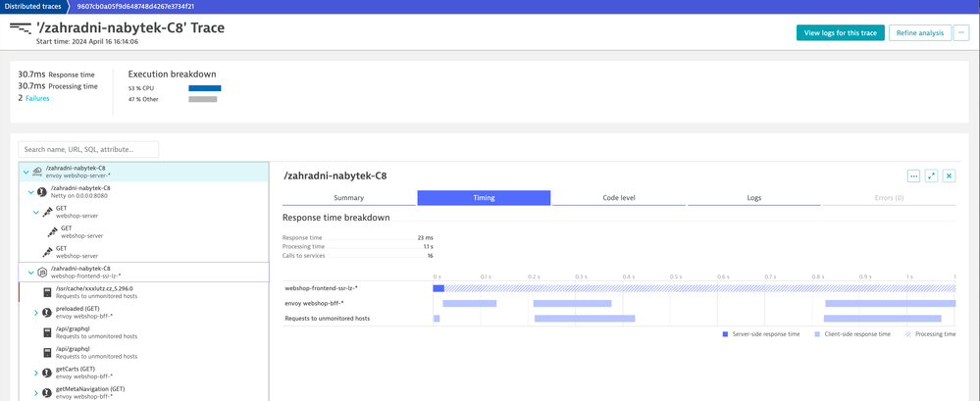
Task: Switch to the Summary tab
Action: click(348, 198)
